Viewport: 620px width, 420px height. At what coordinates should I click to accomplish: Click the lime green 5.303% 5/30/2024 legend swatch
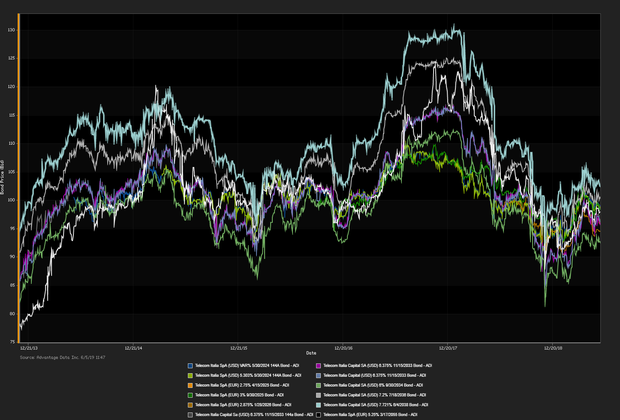click(x=190, y=376)
